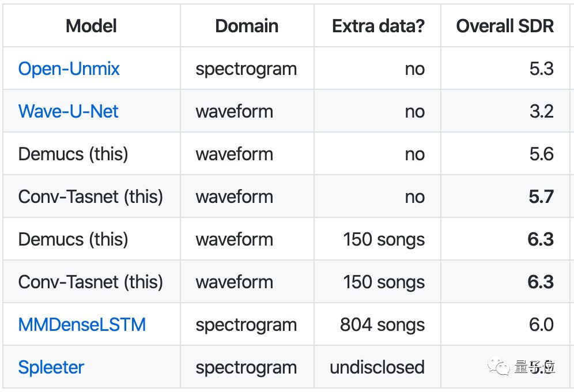Click the spectrogram cell in Spleeter row
This screenshot has width=574, height=392.
pyautogui.click(x=246, y=367)
